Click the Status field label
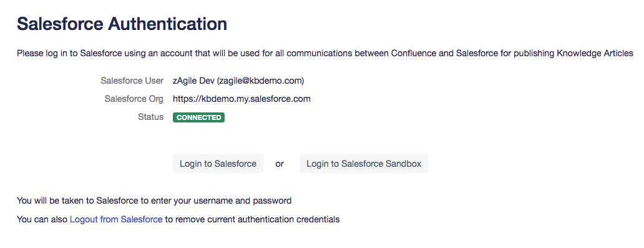The width and height of the screenshot is (644, 248). [x=151, y=117]
